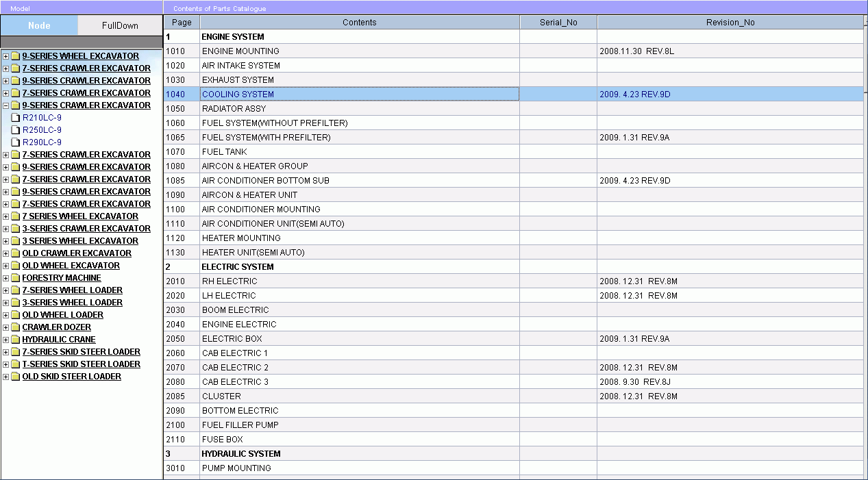Click the OLD CRAWLER EXCAVATOR folder icon
Image resolution: width=868 pixels, height=480 pixels.
coord(15,253)
